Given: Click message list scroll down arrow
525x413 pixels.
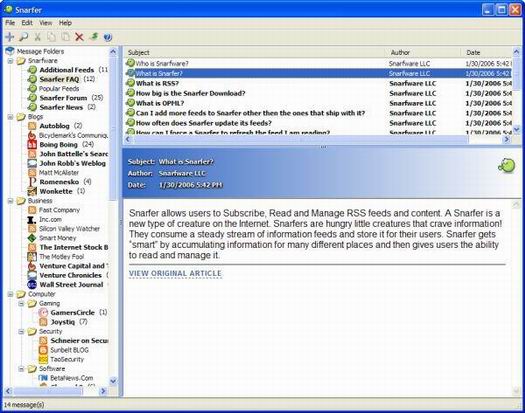Looking at the screenshot, I should click(516, 129).
